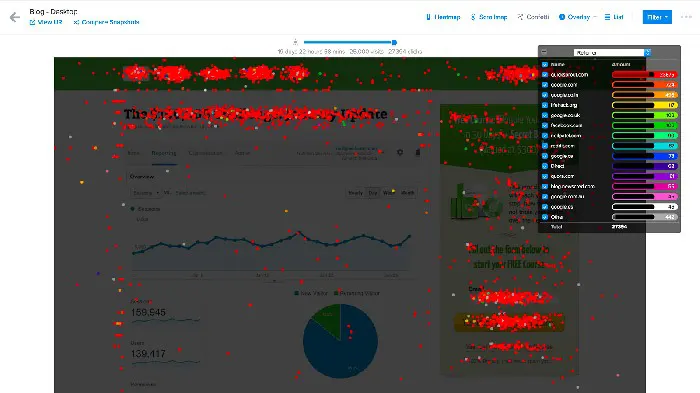Screen dimensions: 700x393
Task: Switch to the Heatmap view
Action: tap(443, 17)
